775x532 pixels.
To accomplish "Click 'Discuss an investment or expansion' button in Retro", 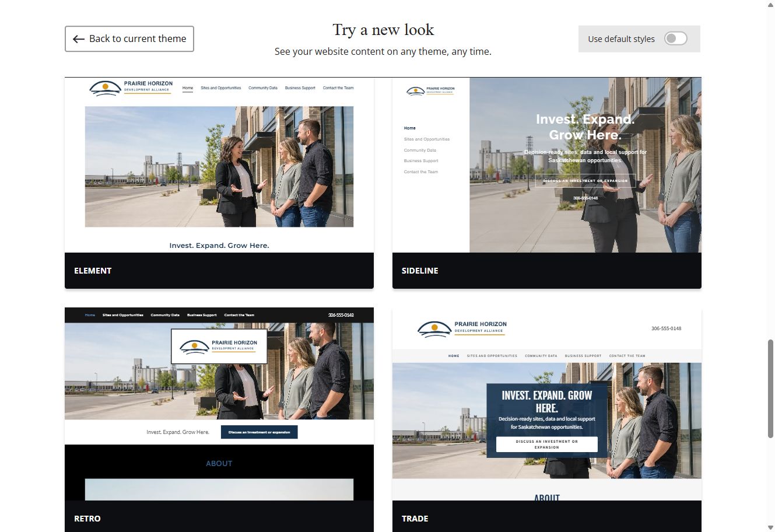I will tap(259, 432).
